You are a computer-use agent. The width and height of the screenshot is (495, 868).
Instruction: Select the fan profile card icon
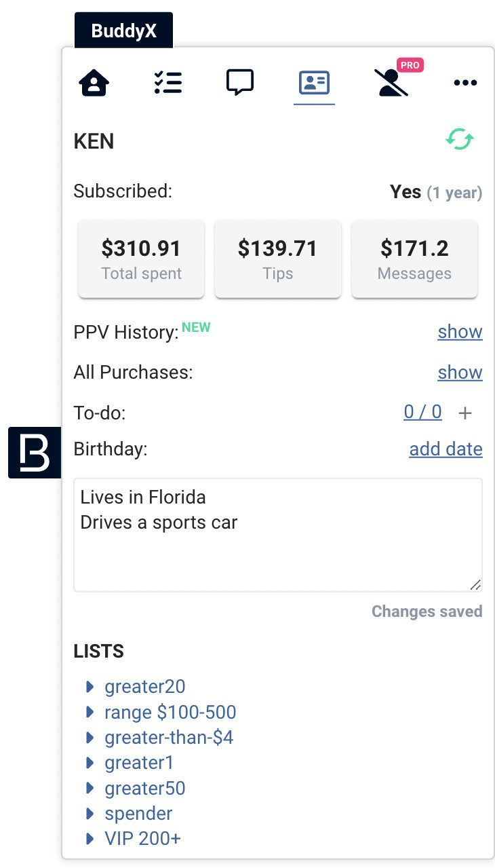[x=314, y=83]
